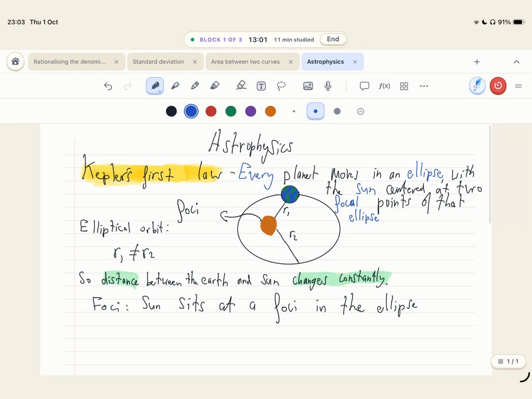This screenshot has width=532, height=399.
Task: Redo the last undone stroke
Action: (128, 86)
